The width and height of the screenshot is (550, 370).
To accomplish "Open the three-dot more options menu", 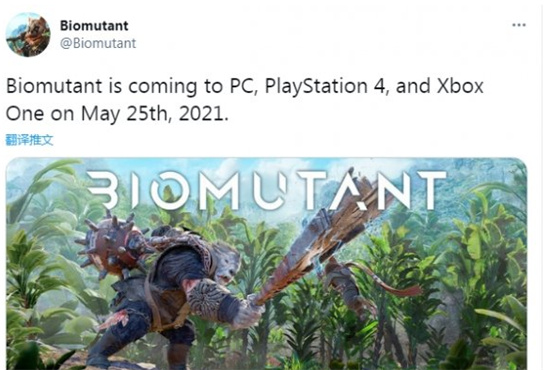I will point(519,25).
